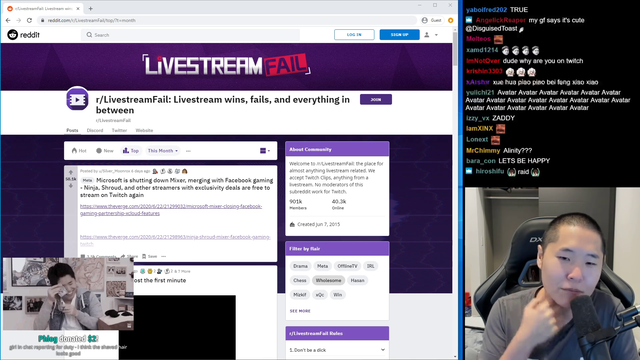Click the cake icon beside Created Jun 7, 2015
This screenshot has width=640, height=360.
pos(292,224)
